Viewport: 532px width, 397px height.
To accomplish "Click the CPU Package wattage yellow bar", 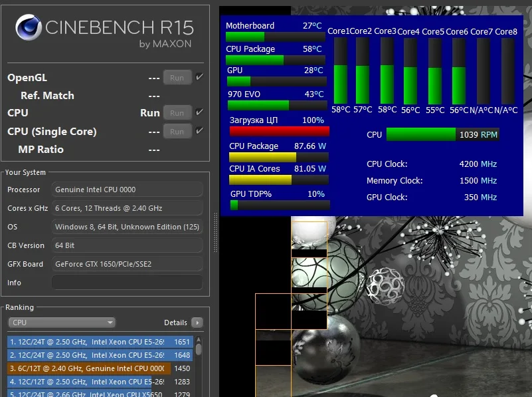I will coord(279,157).
